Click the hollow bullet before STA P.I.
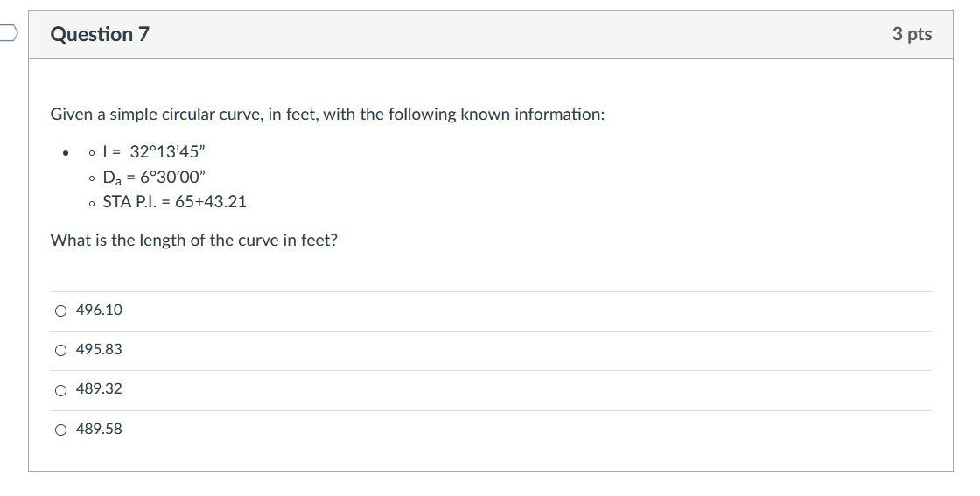Viewport: 980px width, 496px height. pyautogui.click(x=92, y=203)
